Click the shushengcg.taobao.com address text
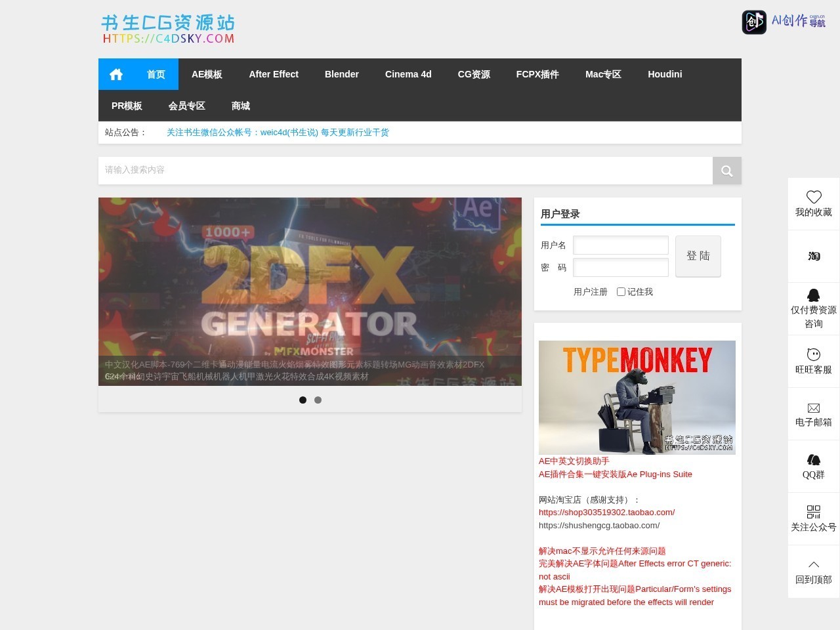This screenshot has height=630, width=840. point(599,526)
